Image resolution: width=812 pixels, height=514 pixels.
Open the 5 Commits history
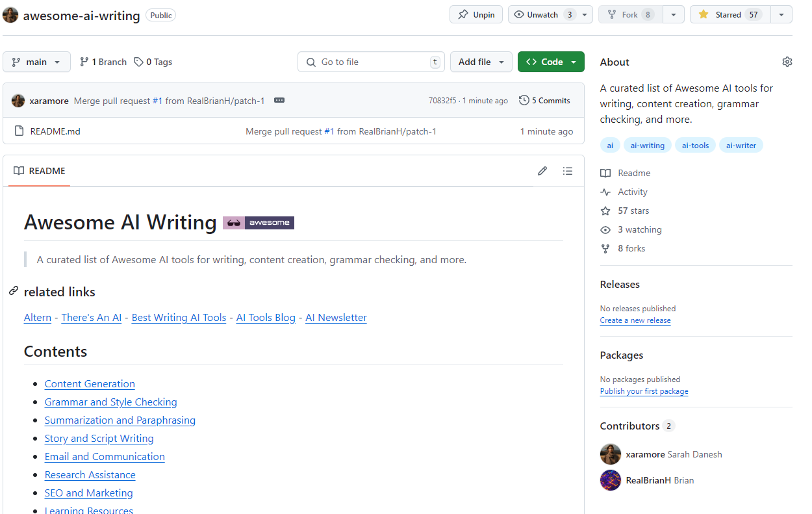[x=544, y=101]
